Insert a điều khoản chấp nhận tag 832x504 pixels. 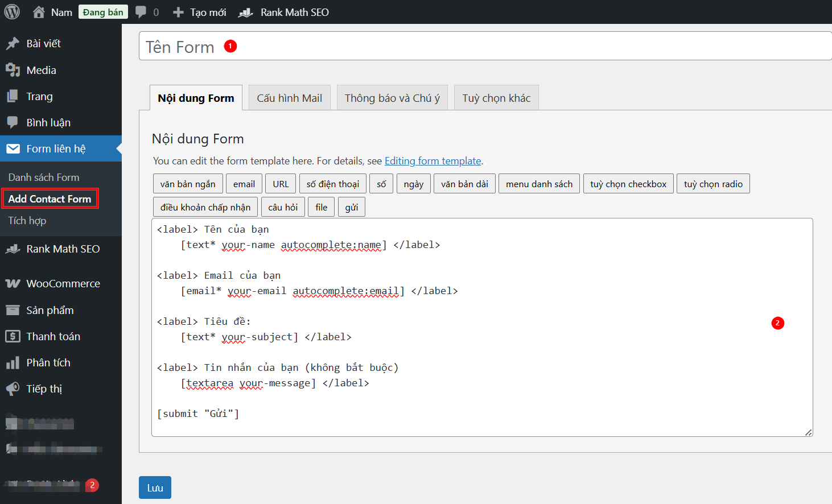click(205, 207)
